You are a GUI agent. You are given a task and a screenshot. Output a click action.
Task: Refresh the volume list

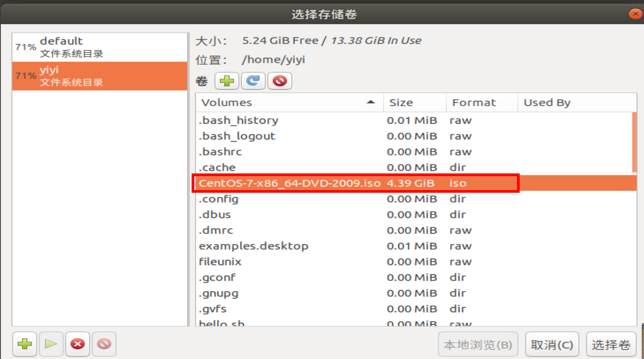(x=253, y=81)
